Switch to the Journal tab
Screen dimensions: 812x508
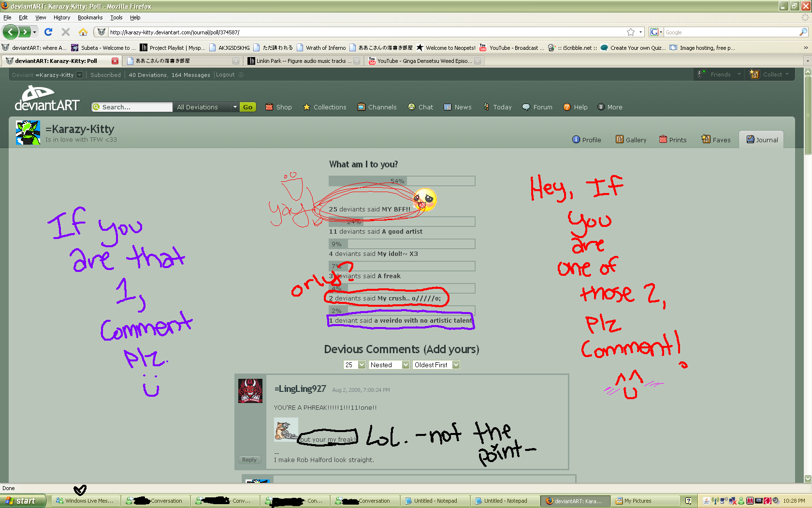[x=762, y=140]
